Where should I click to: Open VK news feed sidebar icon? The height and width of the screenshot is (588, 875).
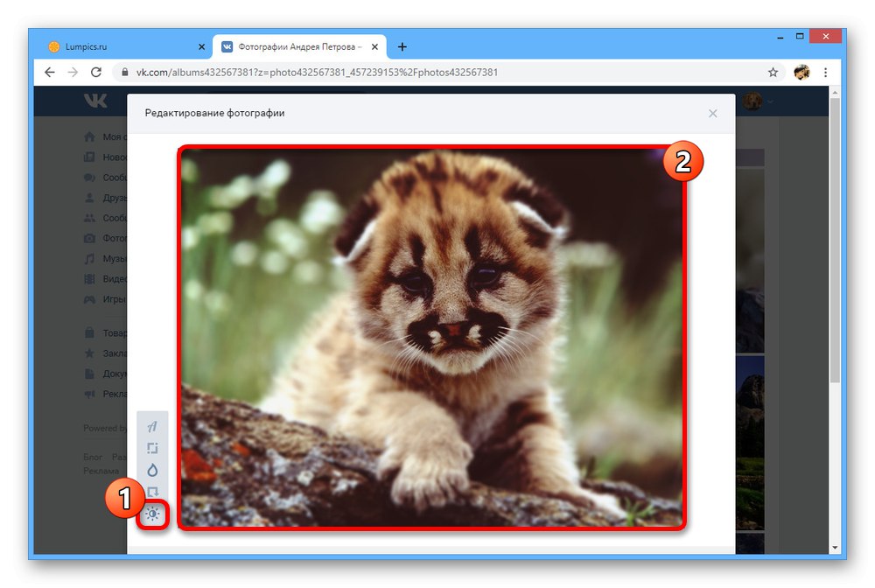pyautogui.click(x=89, y=157)
